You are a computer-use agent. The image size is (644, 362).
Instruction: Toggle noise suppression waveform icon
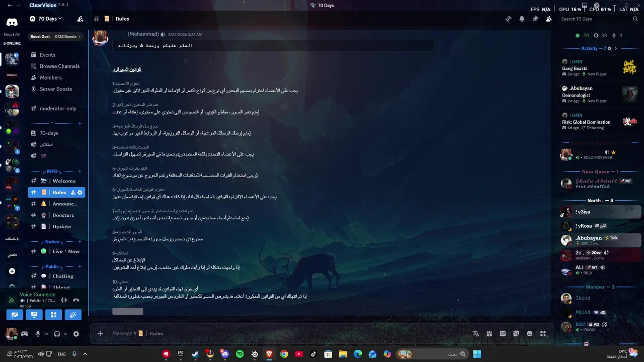pos(64,300)
